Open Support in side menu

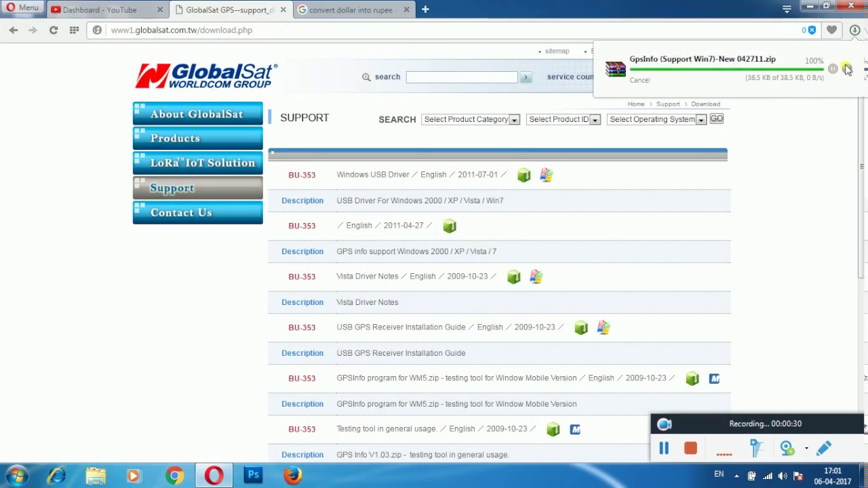pyautogui.click(x=197, y=188)
